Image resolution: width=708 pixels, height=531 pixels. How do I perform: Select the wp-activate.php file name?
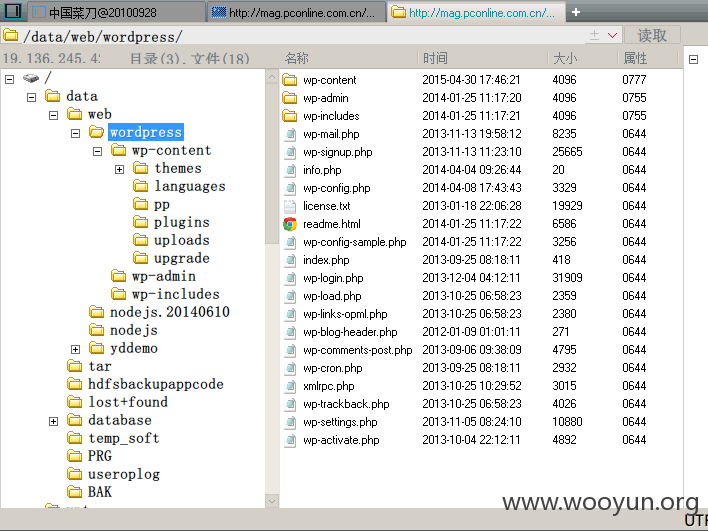341,440
